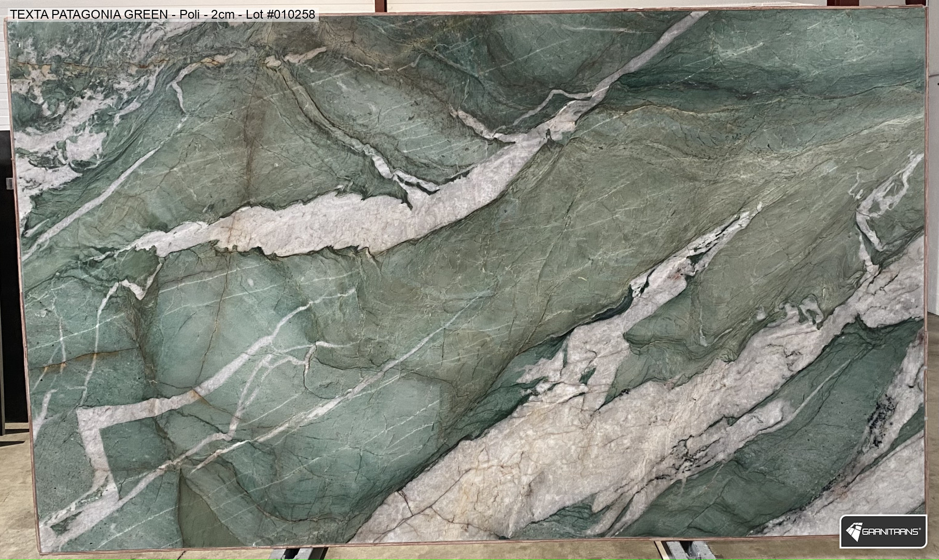
Task: Select the Lot #010258 label
Action: pyautogui.click(x=281, y=15)
